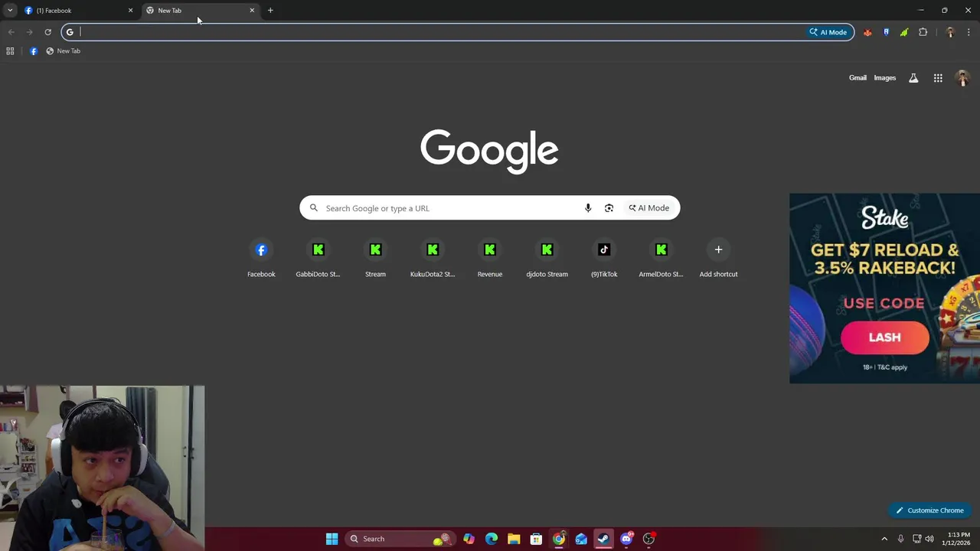The width and height of the screenshot is (980, 551).
Task: Launch Microsoft Edge from the taskbar
Action: coord(492,539)
